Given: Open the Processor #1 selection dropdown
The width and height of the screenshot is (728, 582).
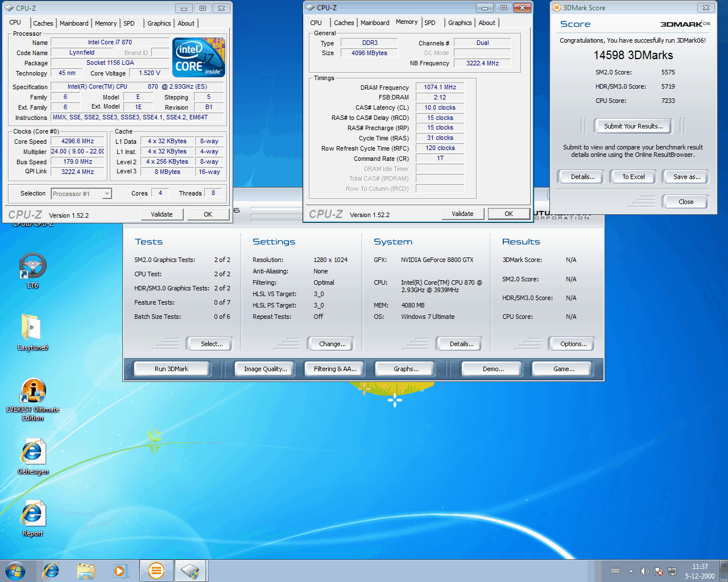Looking at the screenshot, I should pos(81,194).
